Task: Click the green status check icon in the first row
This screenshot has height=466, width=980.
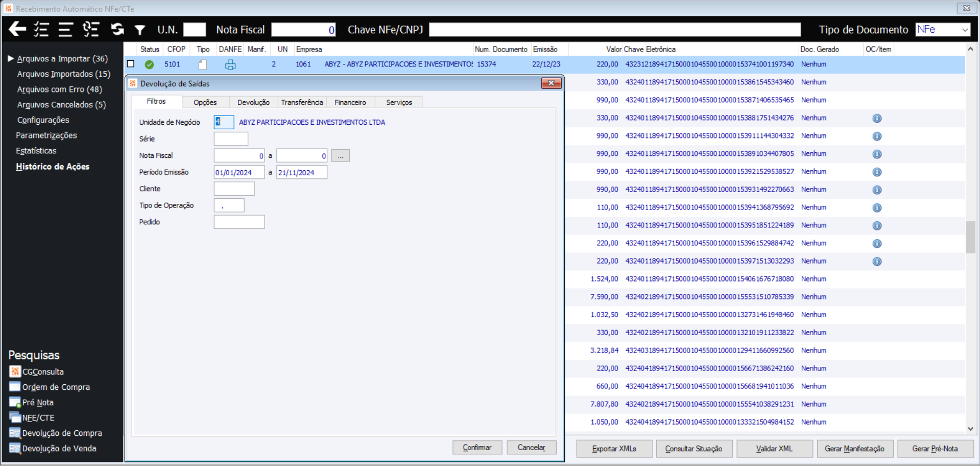Action: pos(149,64)
